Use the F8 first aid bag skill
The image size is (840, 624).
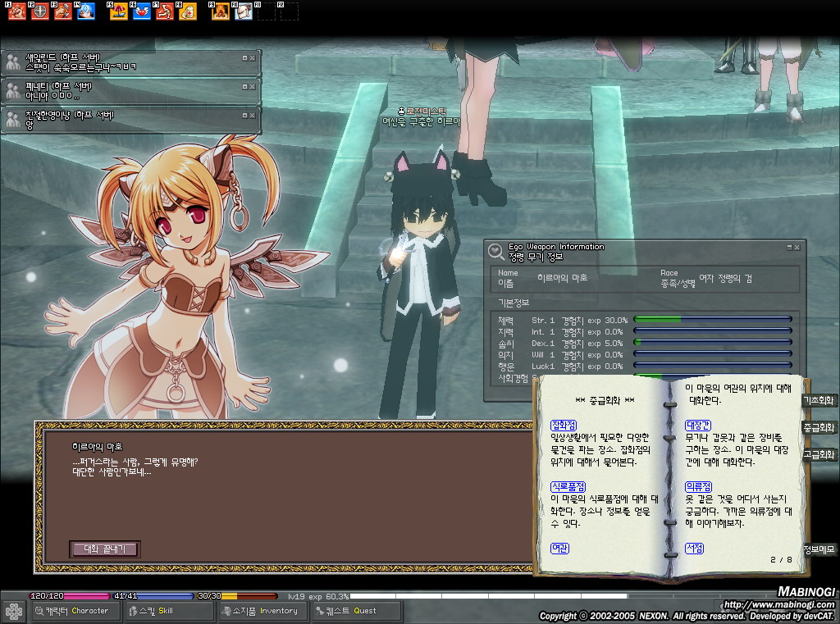click(x=188, y=11)
